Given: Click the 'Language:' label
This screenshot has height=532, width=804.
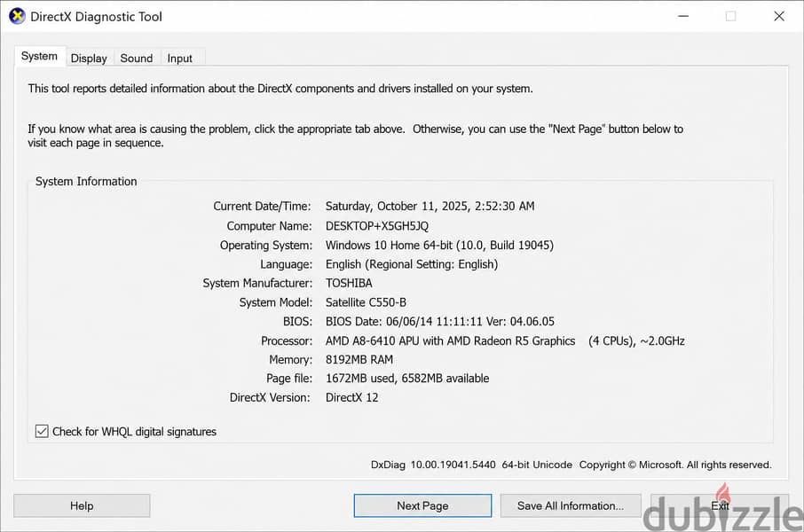Looking at the screenshot, I should (x=286, y=264).
